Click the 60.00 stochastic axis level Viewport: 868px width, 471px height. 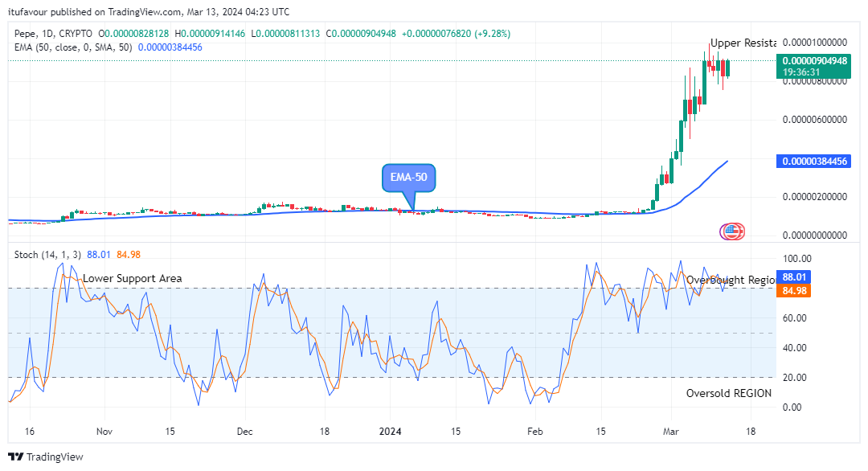pyautogui.click(x=794, y=317)
